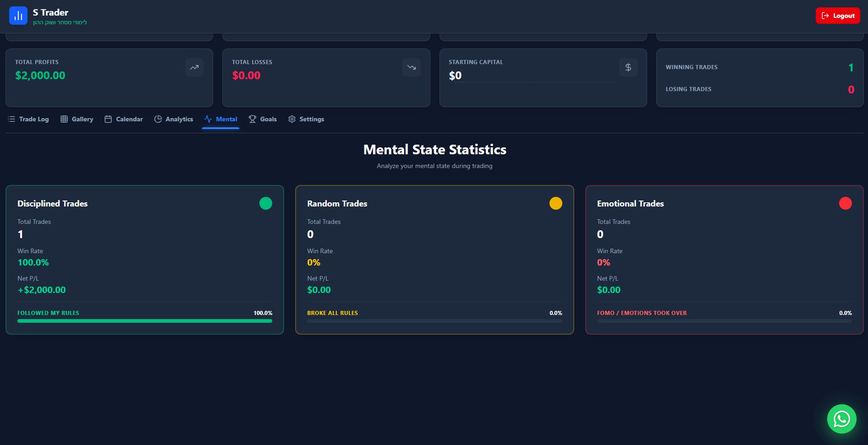Screen dimensions: 868x445
Task: Click the trending-up icon in Total Profits card
Action: [x=194, y=67]
